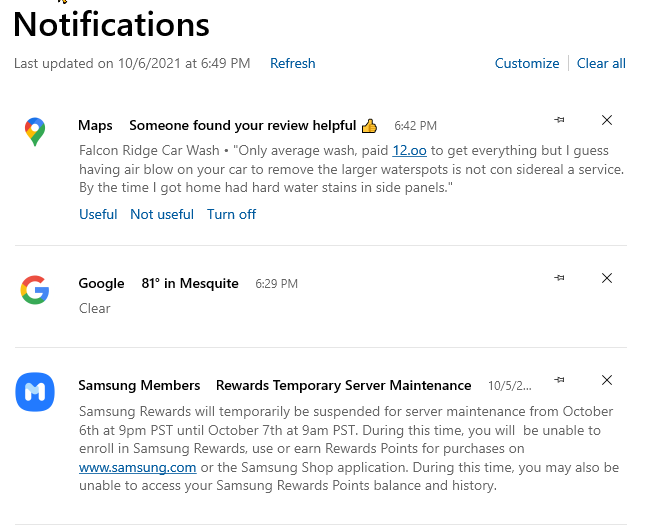Click the Notifications page heading
This screenshot has width=646, height=532.
tap(111, 25)
